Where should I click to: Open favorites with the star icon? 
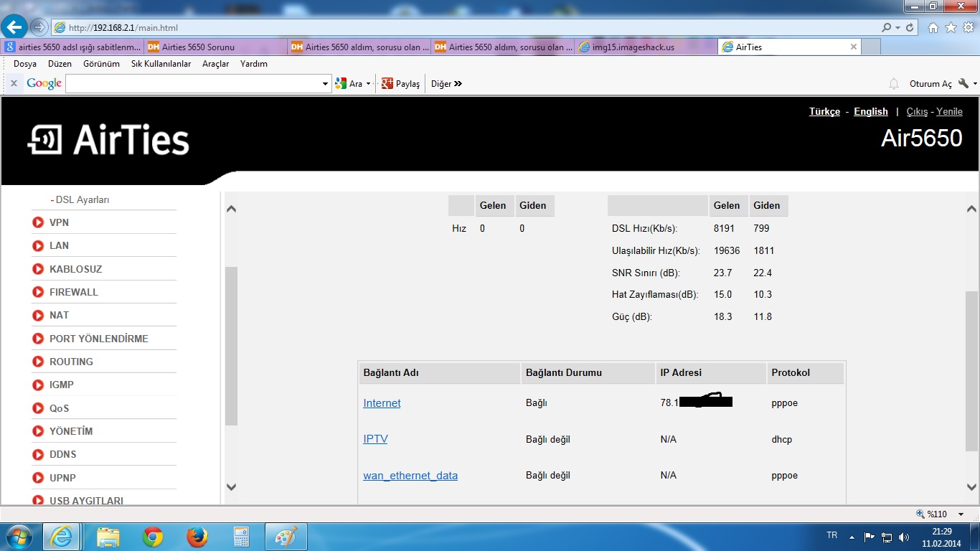951,27
